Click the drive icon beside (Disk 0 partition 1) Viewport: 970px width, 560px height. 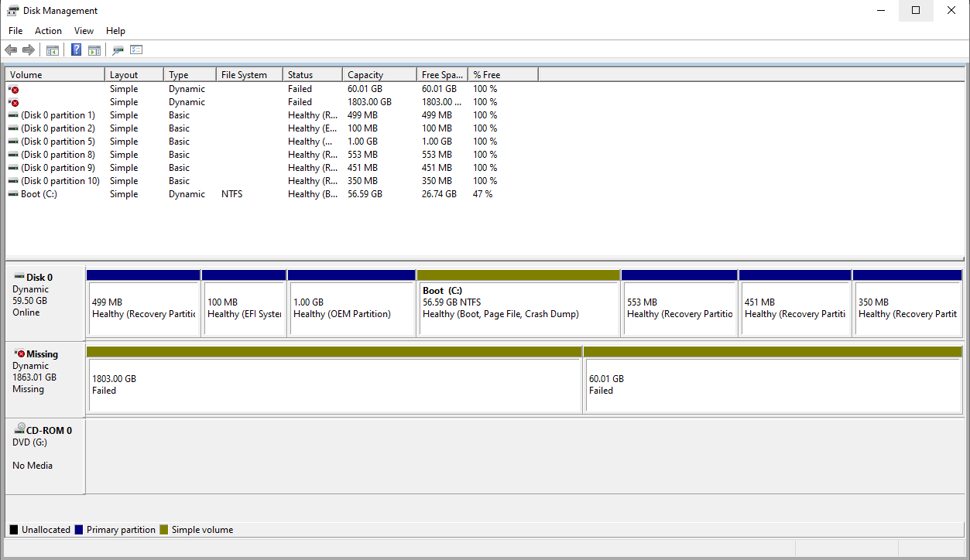point(13,115)
